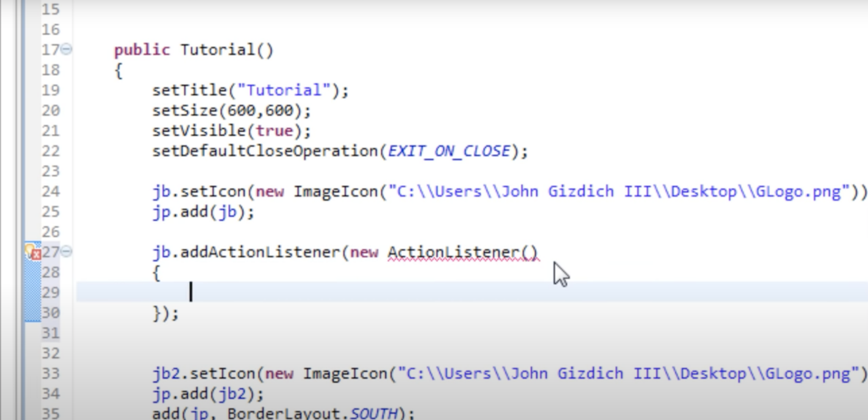Collapse the anonymous ActionListener fold at line 27

coord(66,252)
